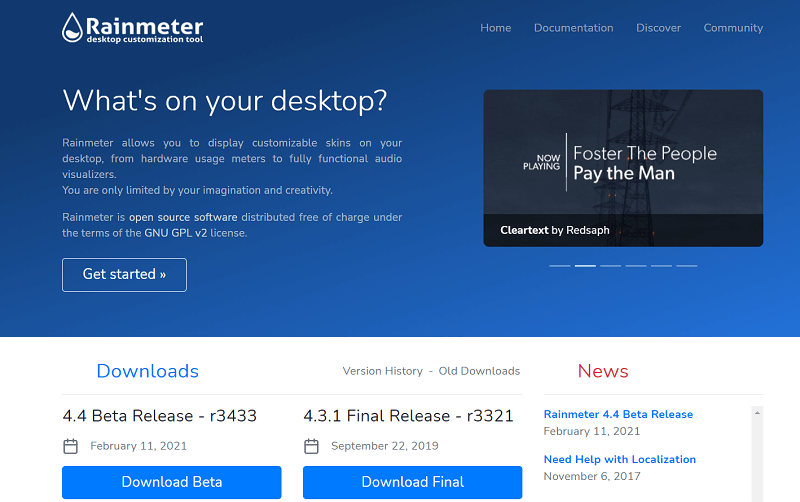Click the 4.4 Beta Release - r3433 title
This screenshot has height=502, width=800.
point(160,416)
